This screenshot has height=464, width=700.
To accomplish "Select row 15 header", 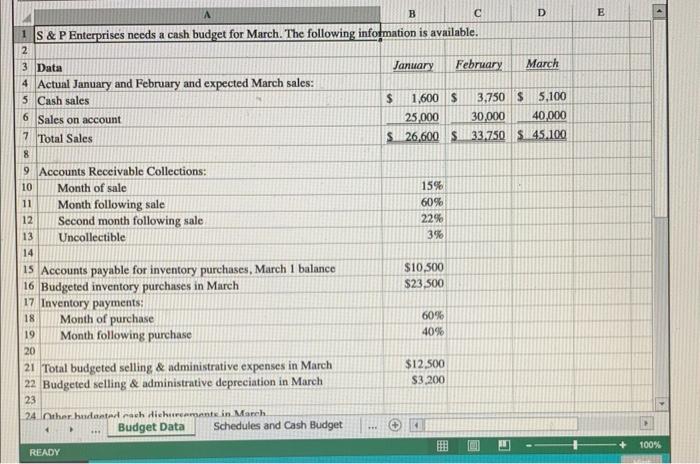I will [29, 269].
